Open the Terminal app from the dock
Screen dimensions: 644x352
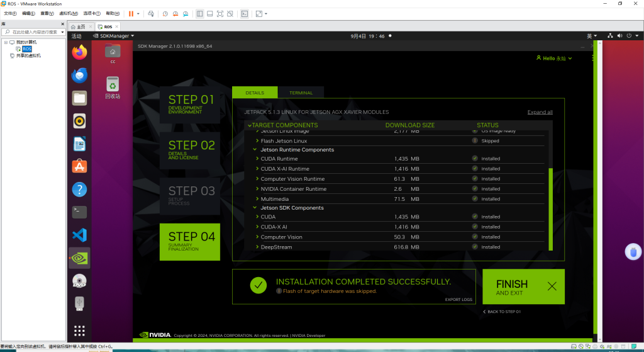[x=79, y=212]
